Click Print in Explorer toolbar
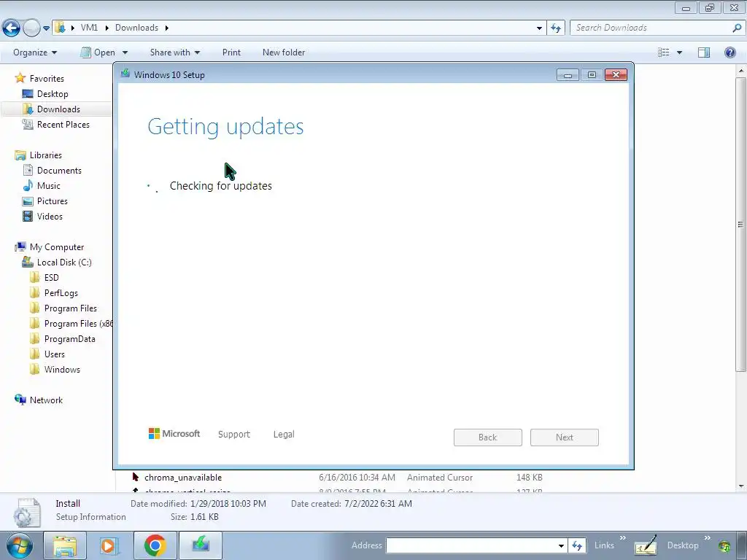Image resolution: width=747 pixels, height=560 pixels. tap(231, 52)
